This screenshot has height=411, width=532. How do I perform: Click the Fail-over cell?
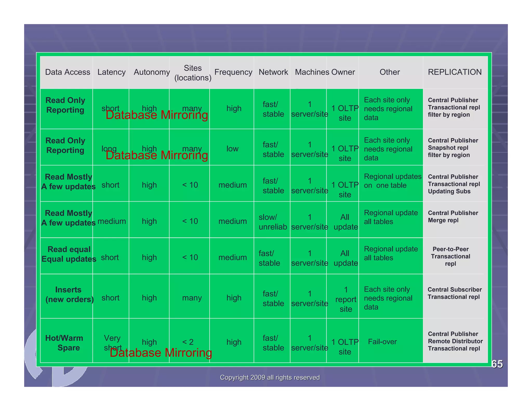pyautogui.click(x=382, y=341)
